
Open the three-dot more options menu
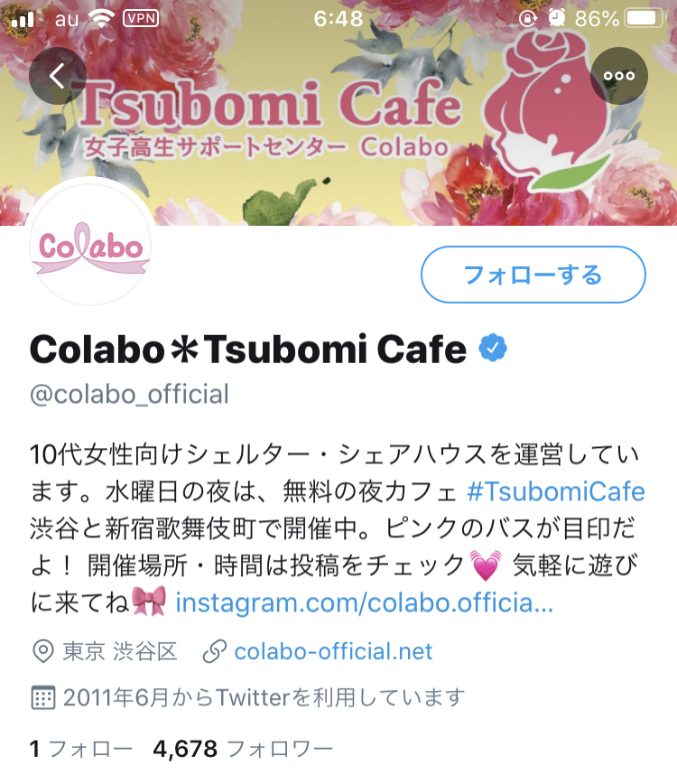click(x=619, y=76)
